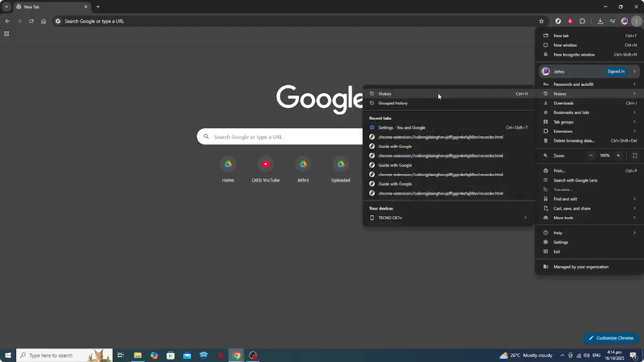Increase zoom with the plus control
Screen dimensions: 644x362
[x=618, y=155]
